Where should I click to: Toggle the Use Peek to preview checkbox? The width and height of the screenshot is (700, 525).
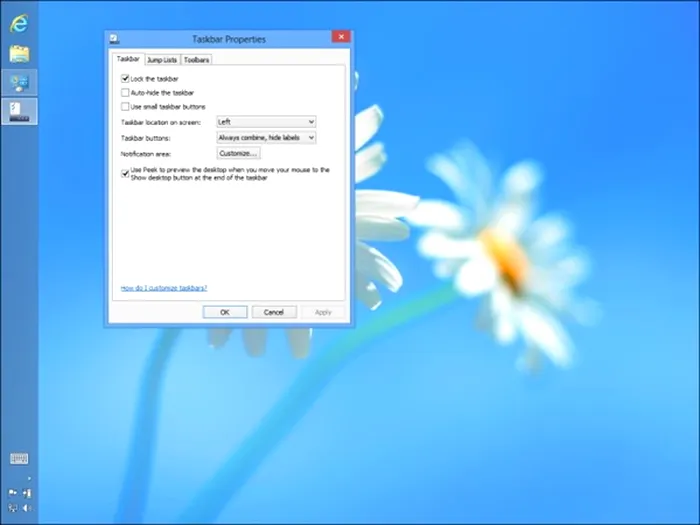[125, 174]
